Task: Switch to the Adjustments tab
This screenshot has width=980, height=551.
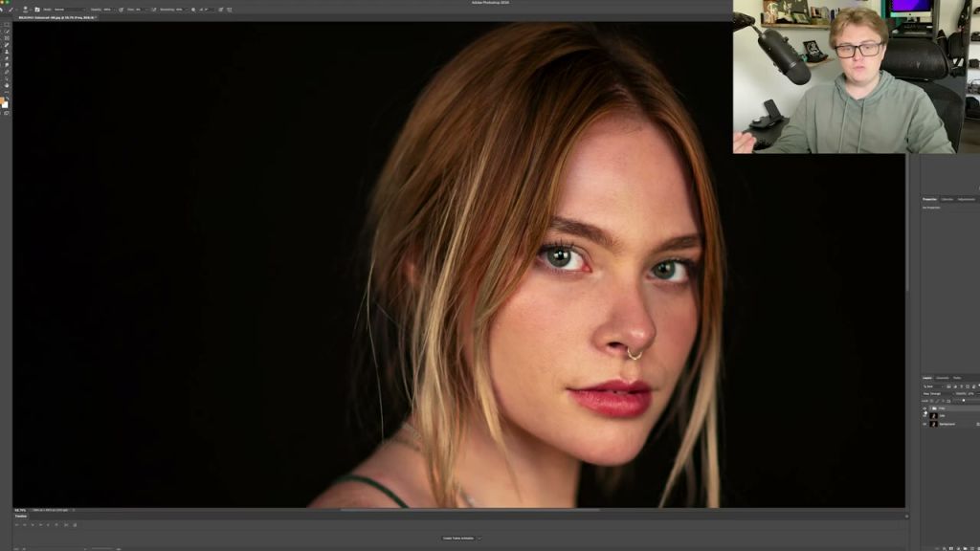Action: click(x=967, y=199)
